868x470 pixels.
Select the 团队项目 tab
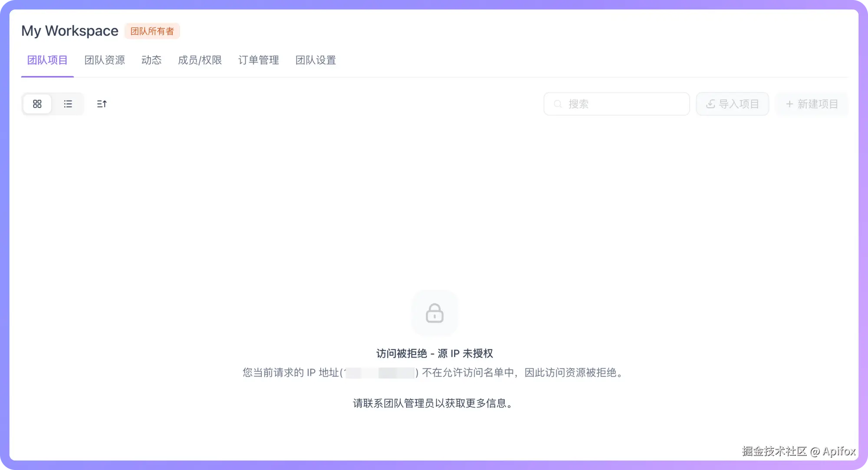pyautogui.click(x=47, y=60)
